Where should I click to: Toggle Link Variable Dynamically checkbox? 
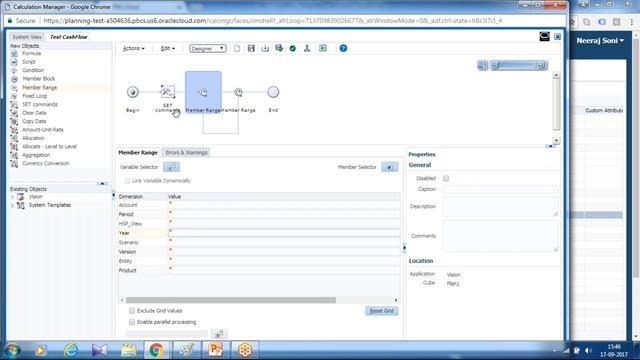(x=127, y=180)
